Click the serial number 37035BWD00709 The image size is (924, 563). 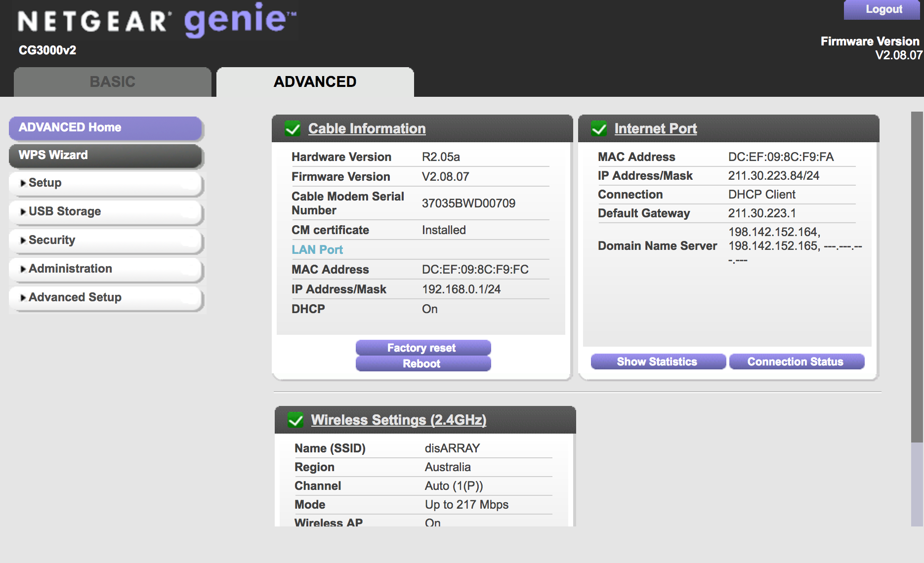(x=468, y=203)
